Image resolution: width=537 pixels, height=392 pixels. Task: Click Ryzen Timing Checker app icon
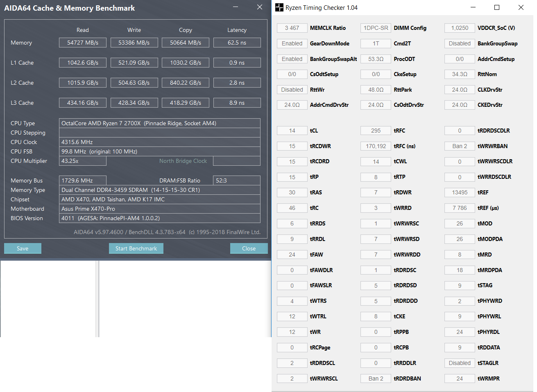coord(279,7)
